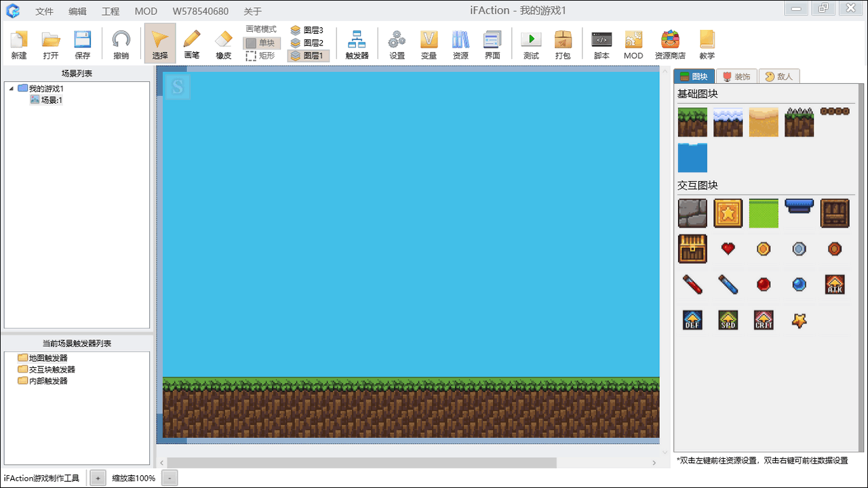The height and width of the screenshot is (488, 868).
Task: Select layer 图层3
Action: point(309,30)
